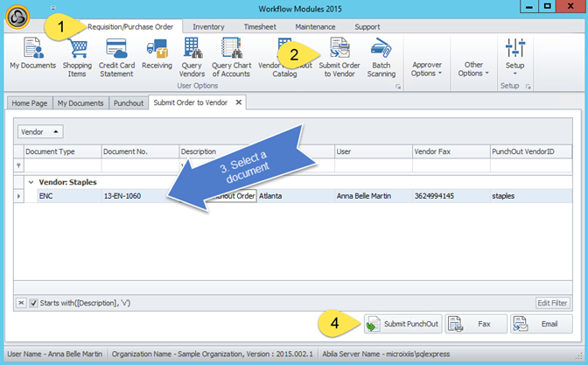The width and height of the screenshot is (588, 365).
Task: Open Query Vendors tool
Action: pyautogui.click(x=191, y=54)
